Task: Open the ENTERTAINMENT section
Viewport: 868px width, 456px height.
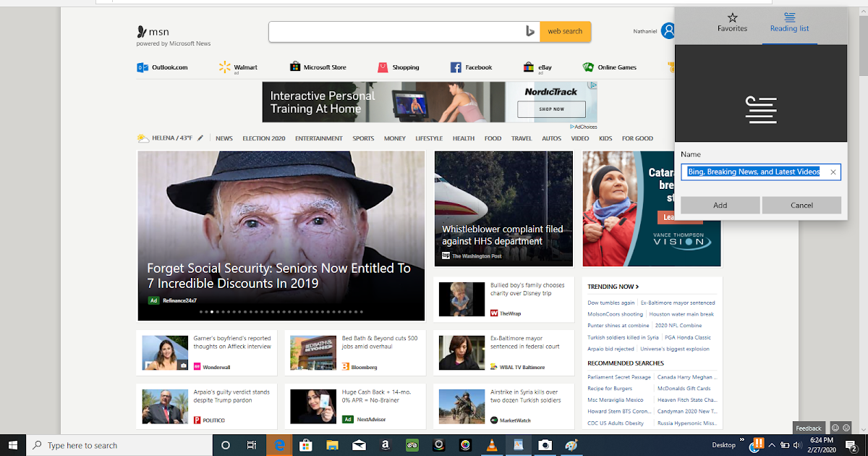Action: click(x=319, y=138)
